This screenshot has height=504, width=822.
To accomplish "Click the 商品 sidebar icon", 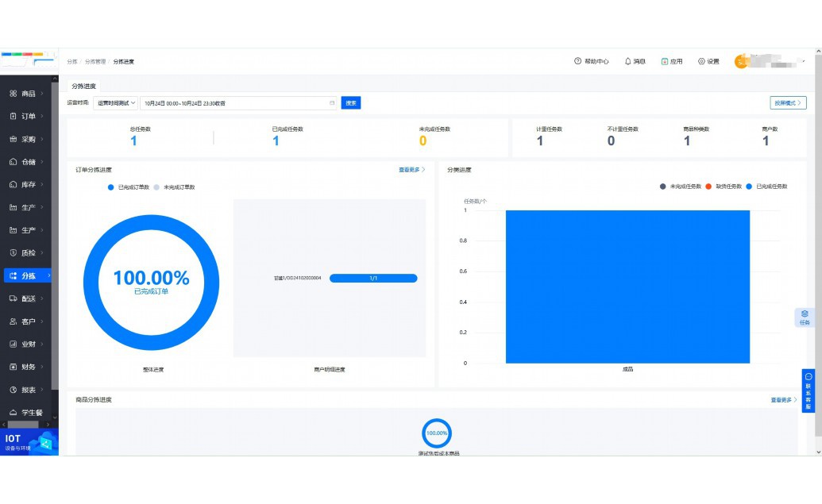I will pos(14,94).
